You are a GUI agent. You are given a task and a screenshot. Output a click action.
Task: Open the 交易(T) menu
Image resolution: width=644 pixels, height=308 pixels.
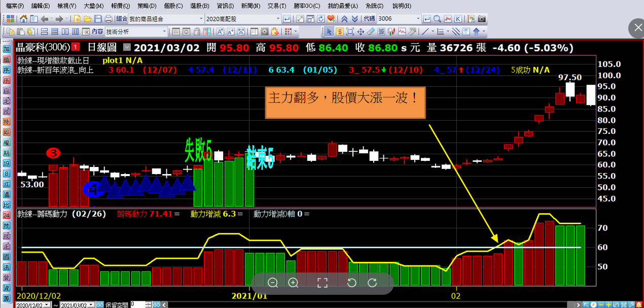click(x=276, y=6)
